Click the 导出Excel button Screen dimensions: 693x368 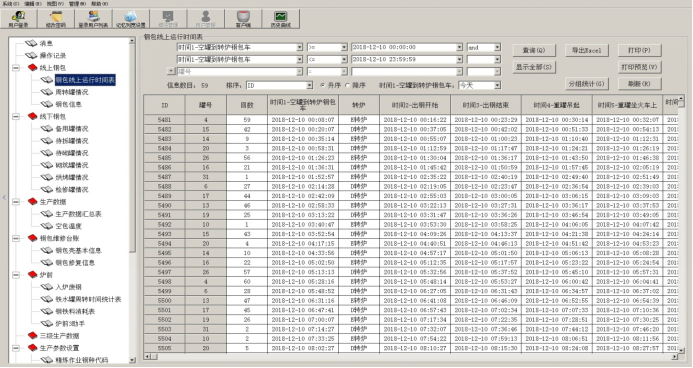[x=587, y=50]
